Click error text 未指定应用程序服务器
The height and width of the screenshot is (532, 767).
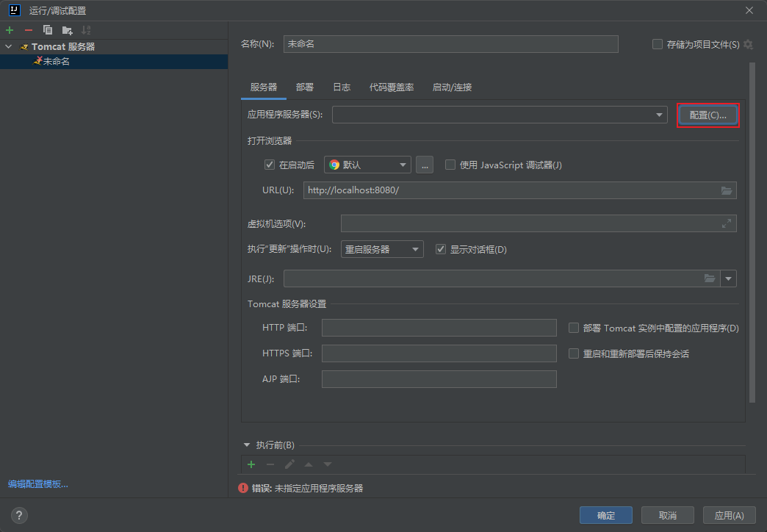(318, 488)
